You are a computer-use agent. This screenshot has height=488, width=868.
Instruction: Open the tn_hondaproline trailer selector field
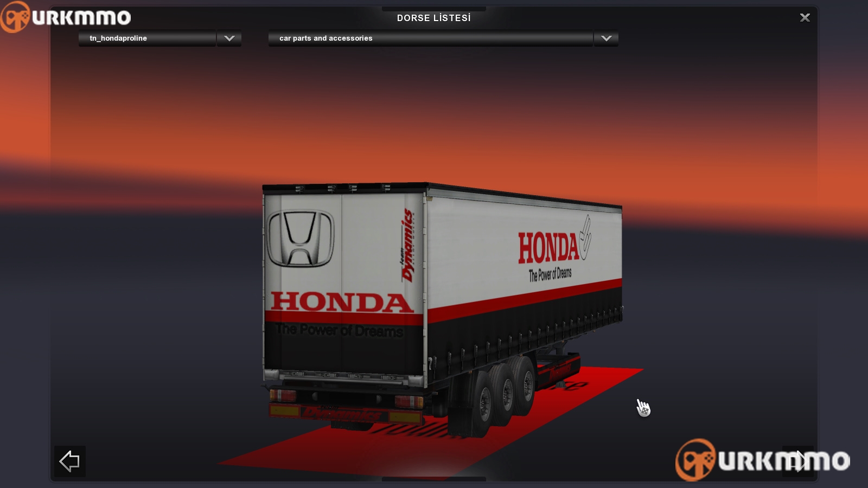pos(147,38)
